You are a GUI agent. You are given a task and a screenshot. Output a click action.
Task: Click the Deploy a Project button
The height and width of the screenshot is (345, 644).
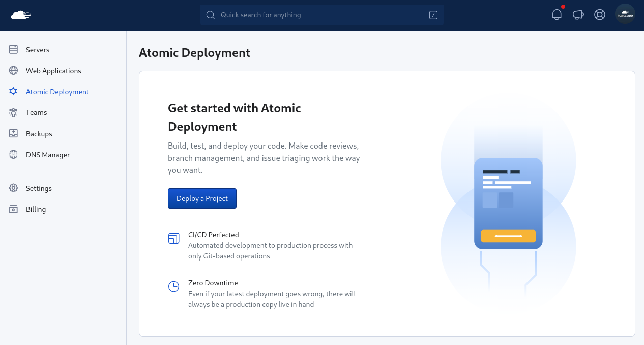point(202,198)
